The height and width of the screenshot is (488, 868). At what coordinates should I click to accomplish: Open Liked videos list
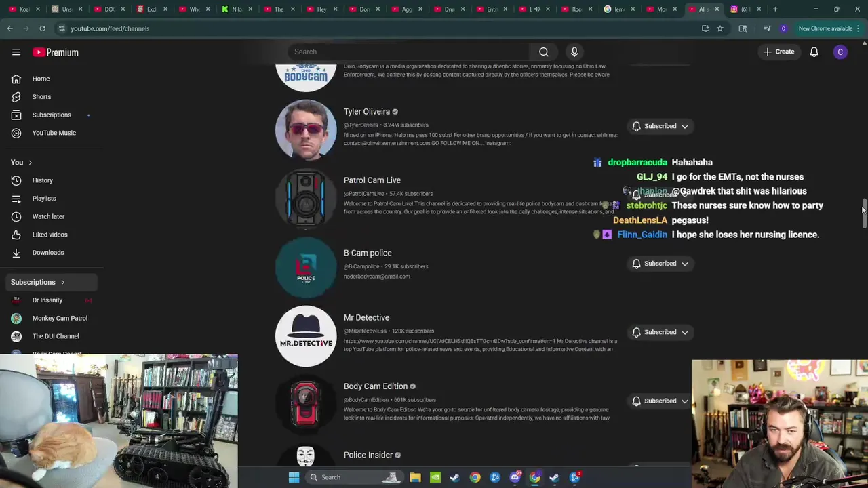51,235
